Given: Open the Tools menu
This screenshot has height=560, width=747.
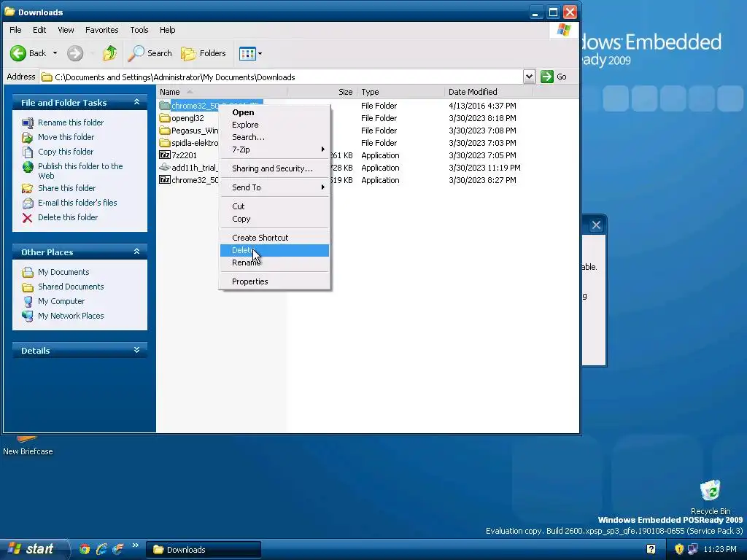Looking at the screenshot, I should [139, 30].
